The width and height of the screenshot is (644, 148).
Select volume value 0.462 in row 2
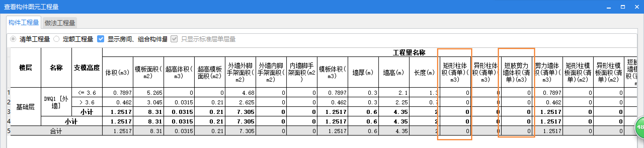tap(118, 102)
